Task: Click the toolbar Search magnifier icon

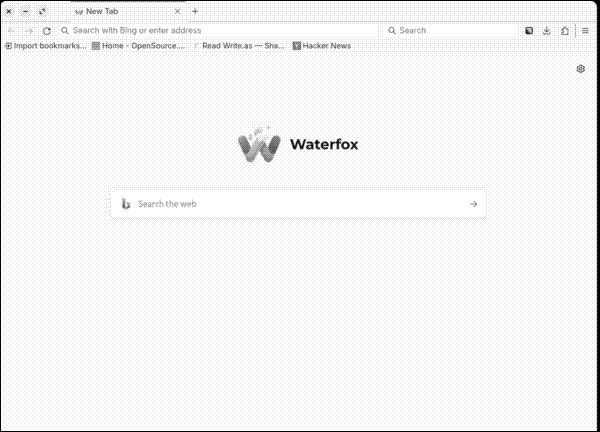Action: point(391,31)
